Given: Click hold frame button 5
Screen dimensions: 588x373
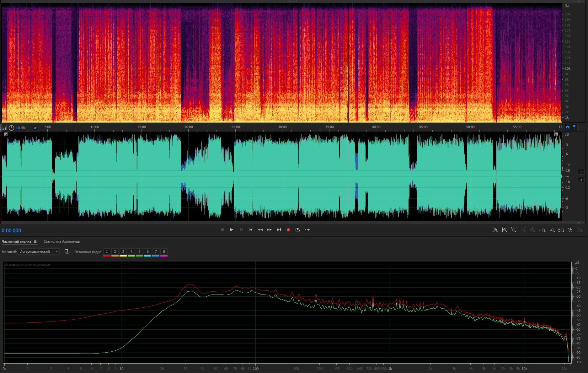Looking at the screenshot, I should click(x=139, y=251).
